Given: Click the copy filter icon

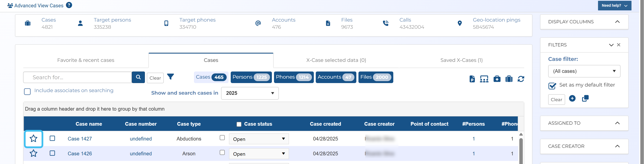Looking at the screenshot, I should pos(585,98).
